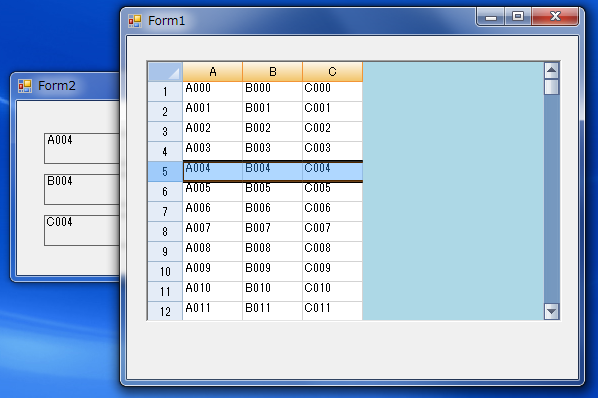Screen dimensions: 598x398
Task: Click cell B000
Action: pyautogui.click(x=272, y=91)
